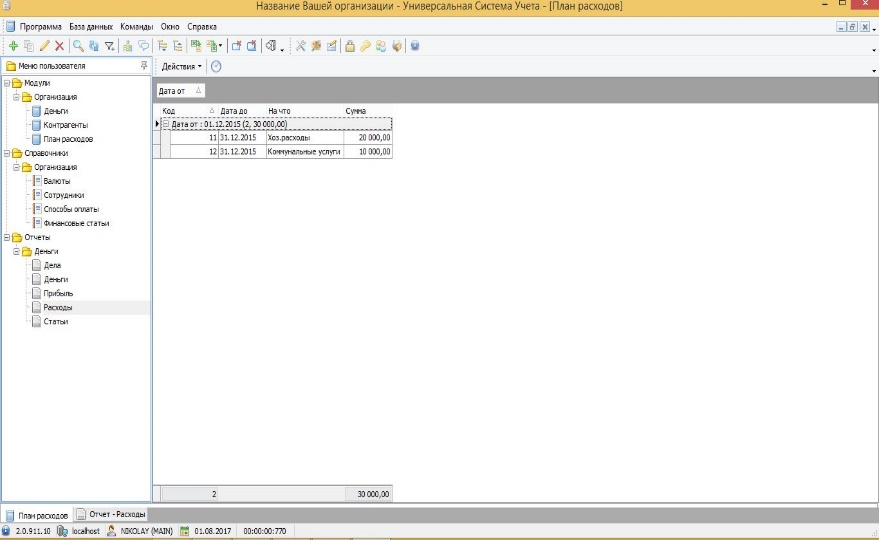The height and width of the screenshot is (540, 879).
Task: Collapse the Деньги folder under Отчеты
Action: tap(16, 251)
